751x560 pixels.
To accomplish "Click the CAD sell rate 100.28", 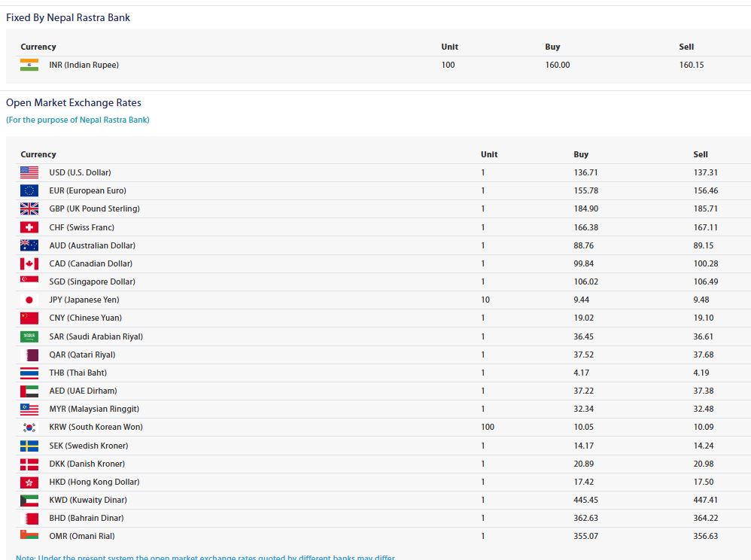I will [706, 264].
